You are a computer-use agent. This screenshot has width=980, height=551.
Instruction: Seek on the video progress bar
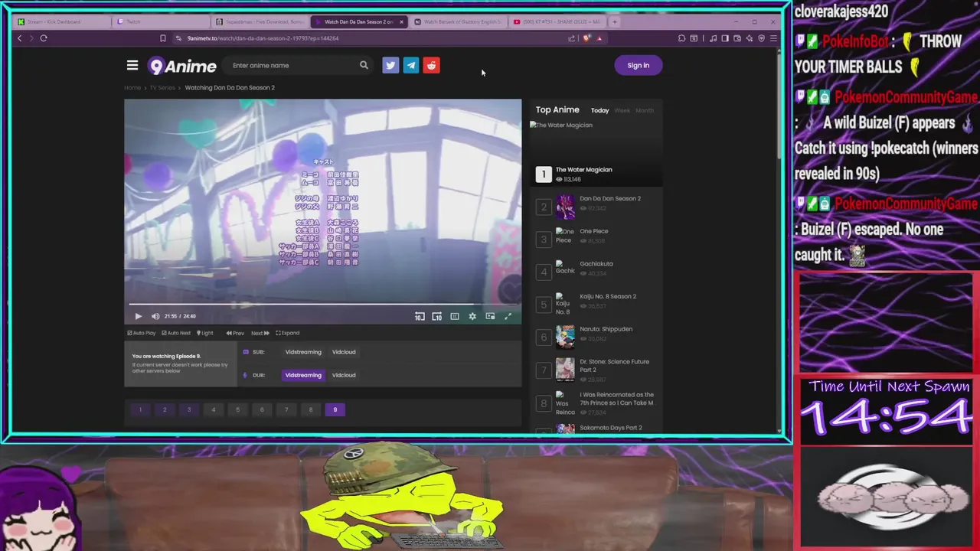(322, 305)
